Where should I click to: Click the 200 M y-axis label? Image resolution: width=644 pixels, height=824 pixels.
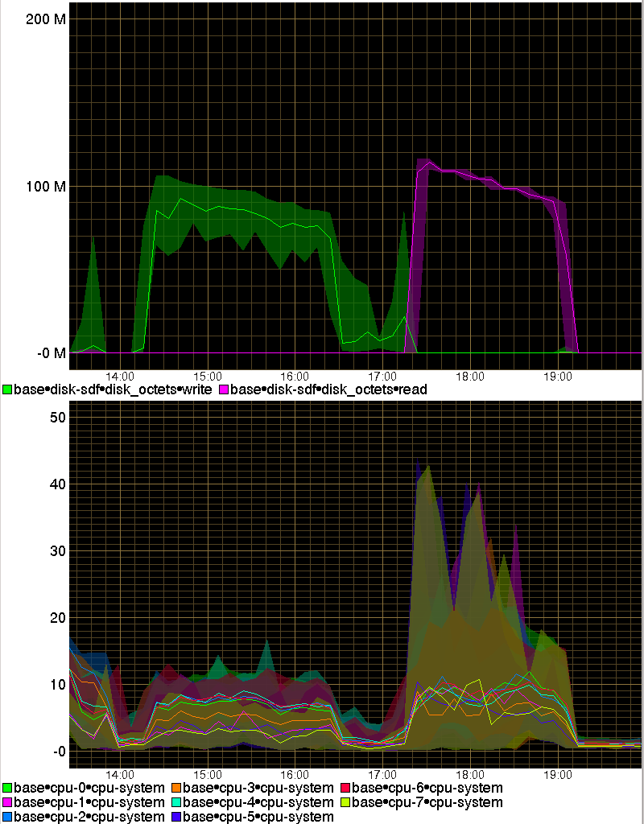47,19
